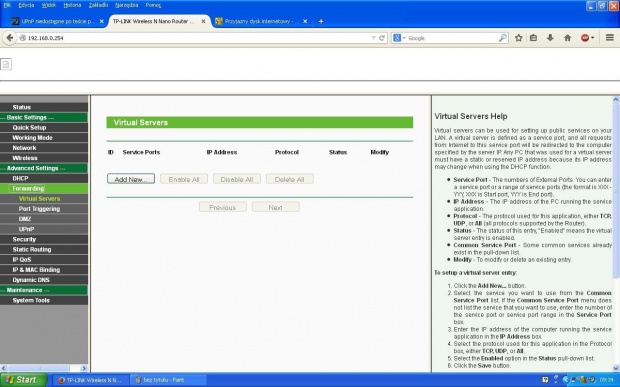The image size is (620, 387).
Task: Click the magnifier search icon
Action: point(503,38)
